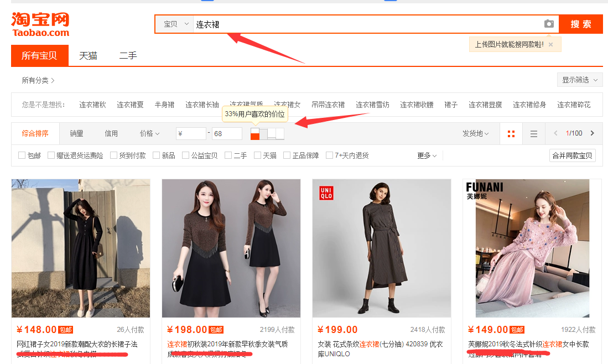Click the maximum price field showing 68
608x364 pixels.
(227, 134)
